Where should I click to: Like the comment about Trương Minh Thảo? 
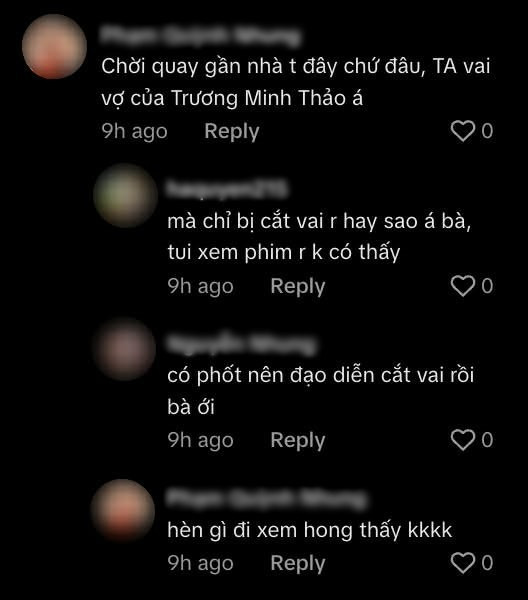coord(463,131)
